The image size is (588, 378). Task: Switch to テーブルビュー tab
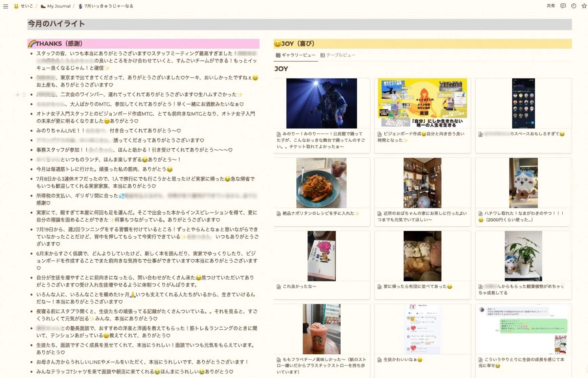[338, 55]
